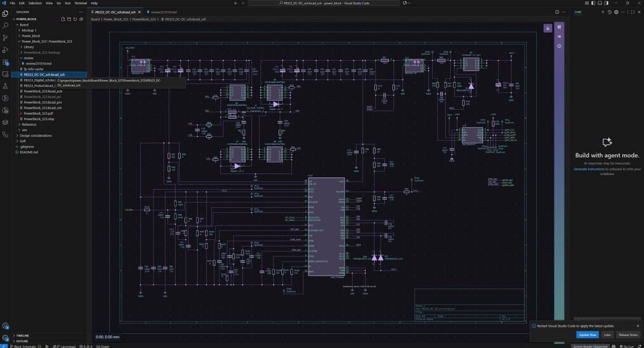Click New Folder icon in Explorer header

tap(69, 19)
